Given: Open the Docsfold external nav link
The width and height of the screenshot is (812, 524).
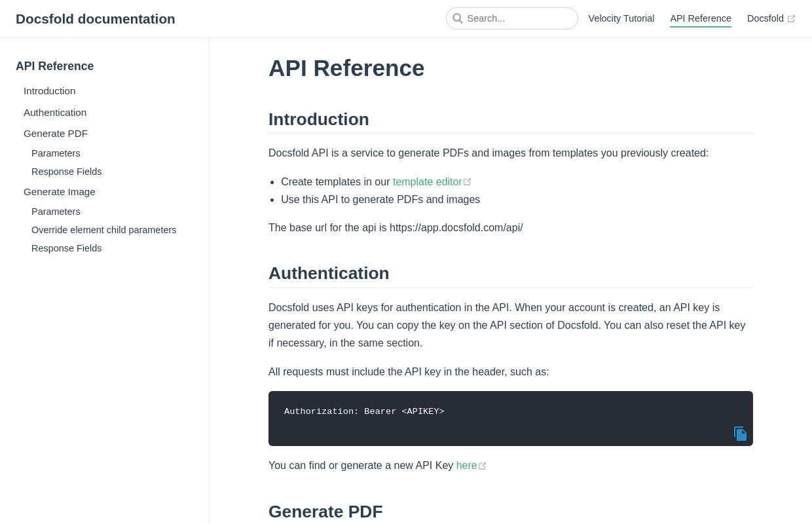Looking at the screenshot, I should pyautogui.click(x=771, y=18).
